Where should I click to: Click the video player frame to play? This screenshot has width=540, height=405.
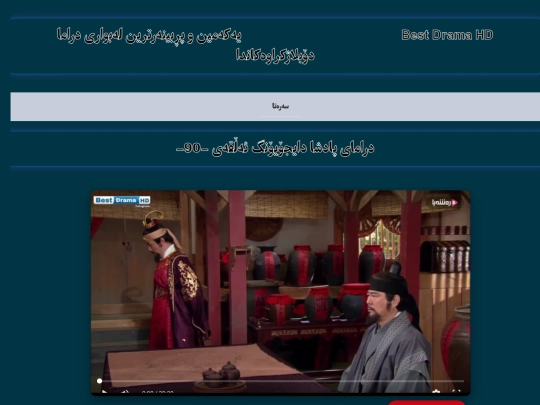coord(280,292)
